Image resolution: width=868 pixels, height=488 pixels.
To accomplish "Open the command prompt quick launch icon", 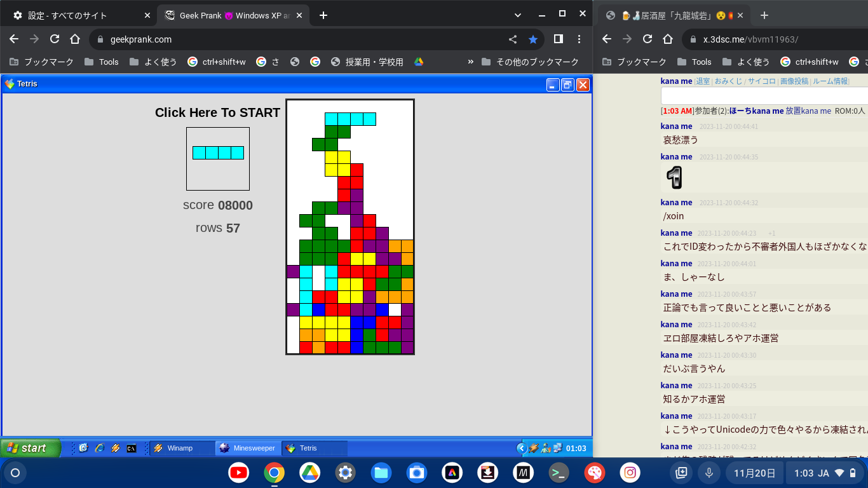I will pyautogui.click(x=131, y=448).
